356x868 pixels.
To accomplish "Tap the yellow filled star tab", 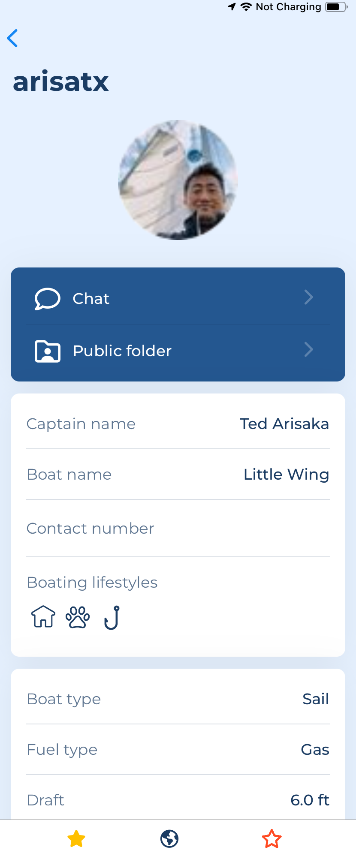I will click(76, 839).
